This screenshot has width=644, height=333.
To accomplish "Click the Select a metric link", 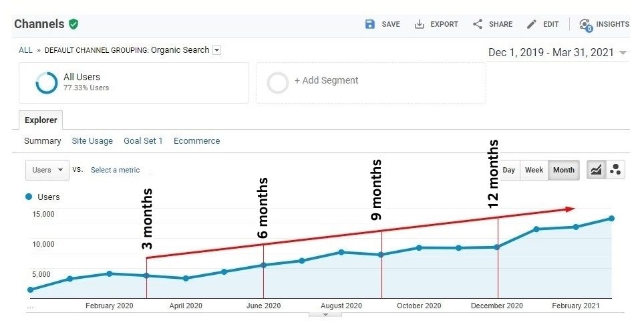I will pyautogui.click(x=115, y=170).
